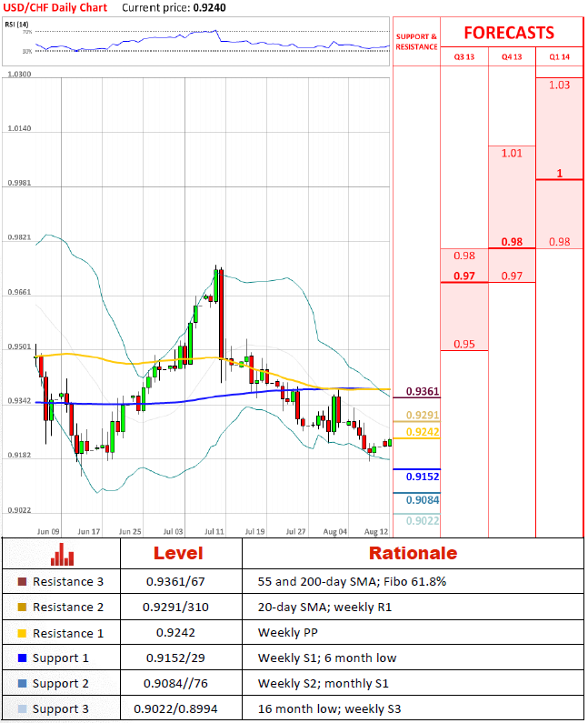Click the 1.0140 price axis label
Viewport: 588px width, 723px height.
[x=19, y=128]
